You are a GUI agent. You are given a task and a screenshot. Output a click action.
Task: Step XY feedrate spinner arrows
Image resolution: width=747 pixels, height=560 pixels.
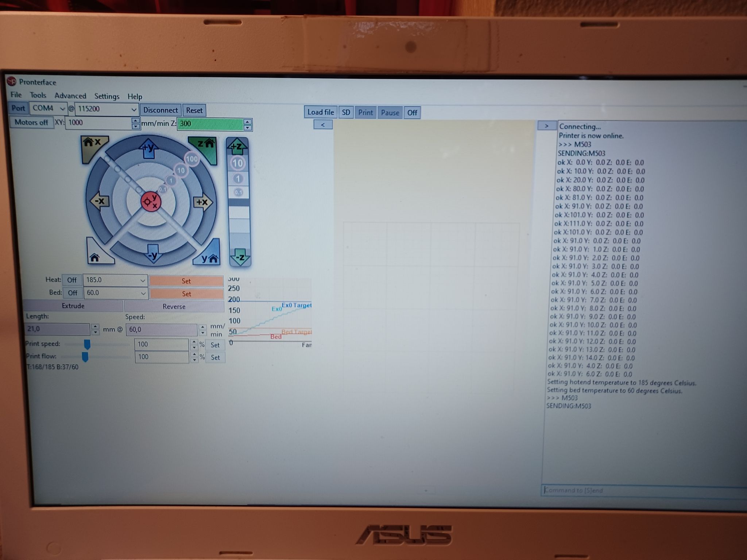pos(136,123)
